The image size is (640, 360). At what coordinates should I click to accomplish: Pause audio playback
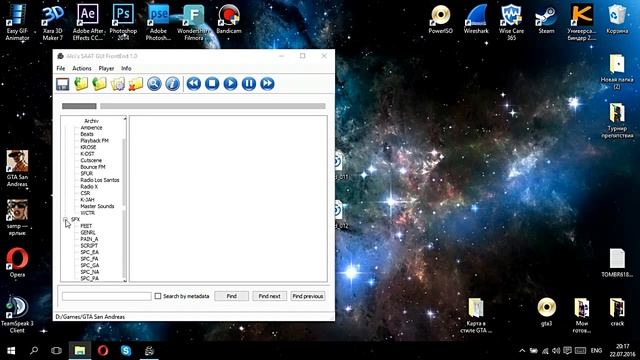click(249, 84)
